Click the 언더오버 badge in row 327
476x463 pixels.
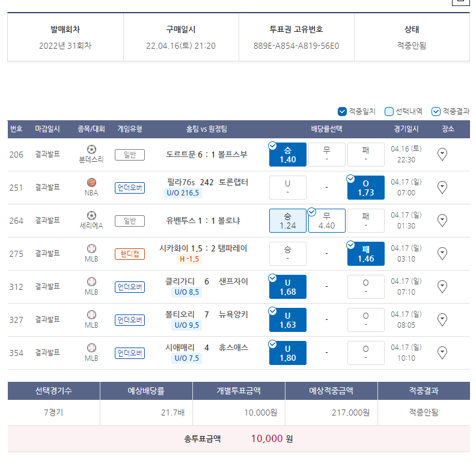click(130, 320)
